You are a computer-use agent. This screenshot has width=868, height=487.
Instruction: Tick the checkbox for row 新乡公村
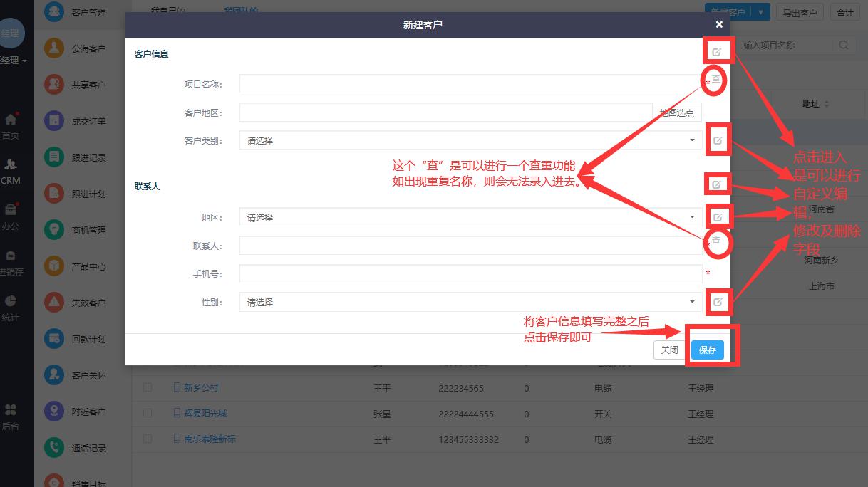(148, 388)
